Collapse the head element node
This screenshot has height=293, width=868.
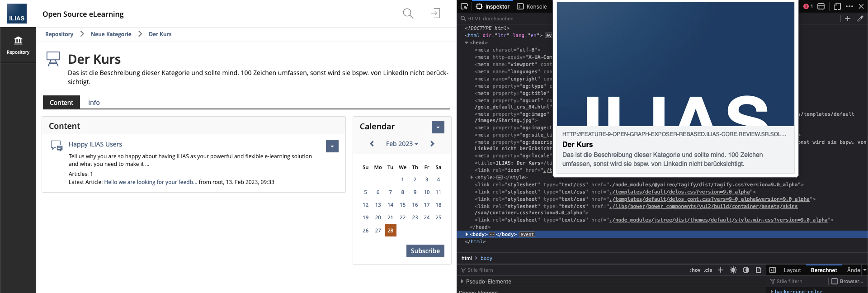467,43
